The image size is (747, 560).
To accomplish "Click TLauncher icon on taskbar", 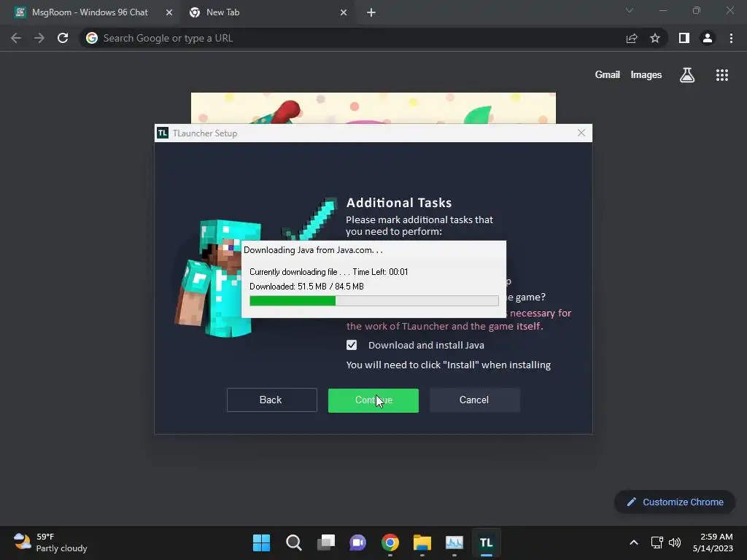I will [x=487, y=542].
